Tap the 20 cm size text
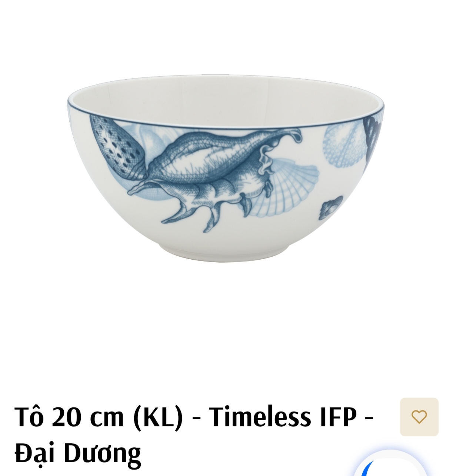 pos(87,417)
